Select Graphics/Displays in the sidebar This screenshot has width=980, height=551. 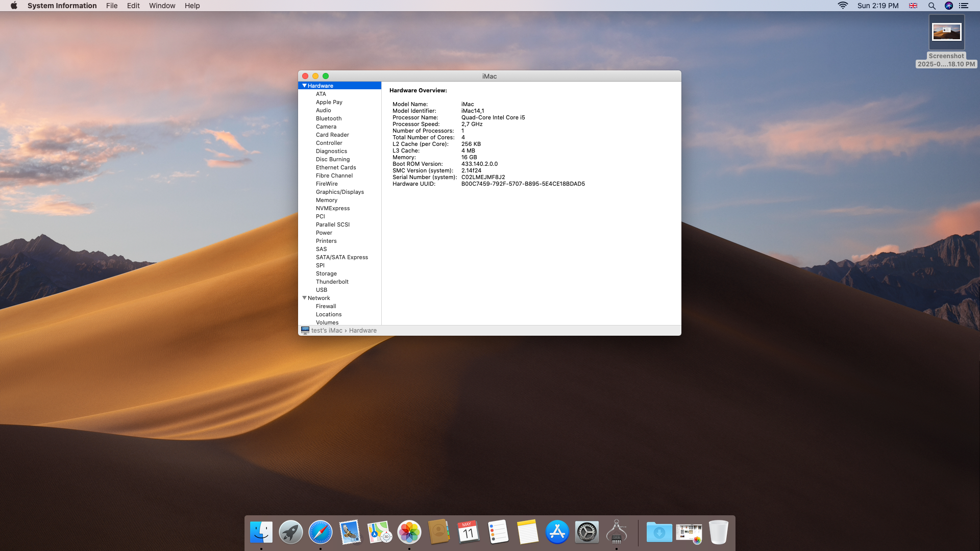coord(339,192)
